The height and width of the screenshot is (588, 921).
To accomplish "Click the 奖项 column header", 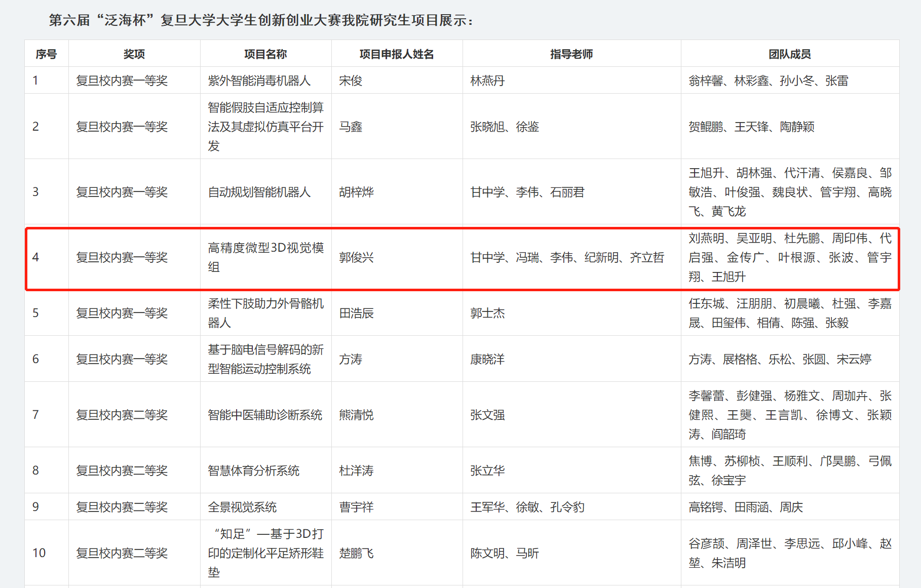I will (134, 54).
